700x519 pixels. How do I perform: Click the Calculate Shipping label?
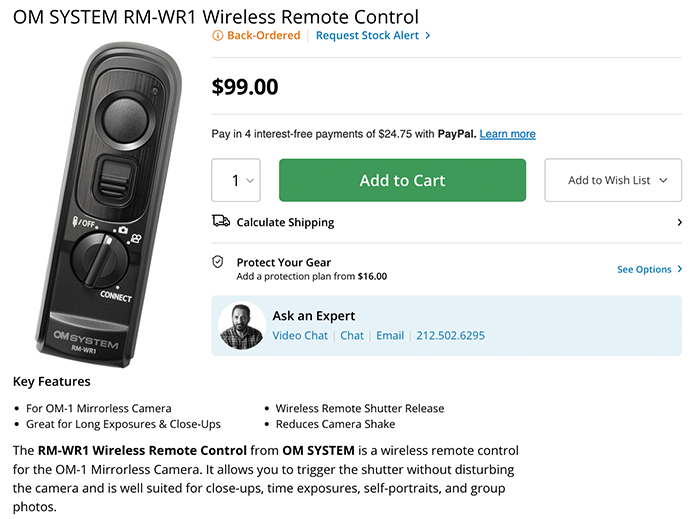click(x=285, y=222)
